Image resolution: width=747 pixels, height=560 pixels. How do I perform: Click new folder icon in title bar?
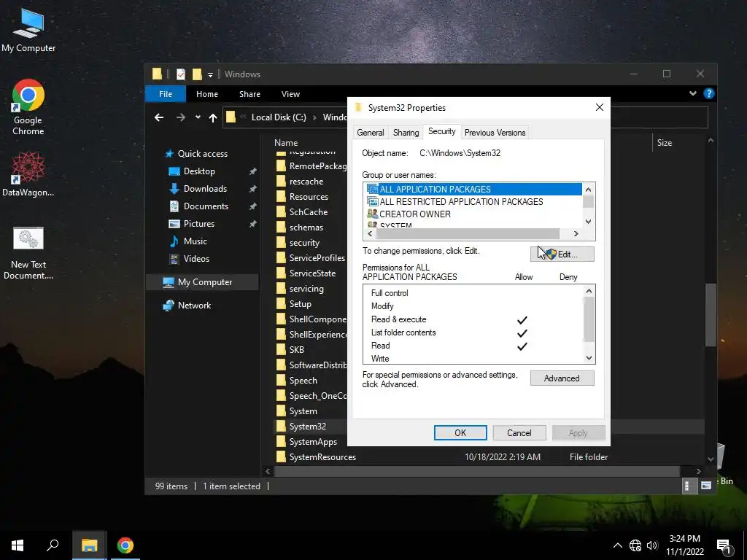[197, 74]
